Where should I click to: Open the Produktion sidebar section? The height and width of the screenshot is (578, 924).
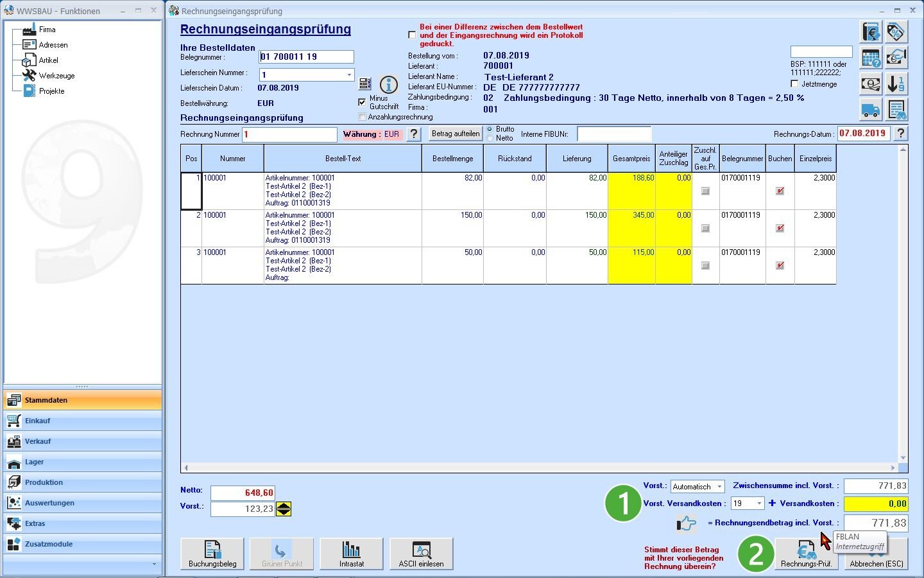pos(83,482)
